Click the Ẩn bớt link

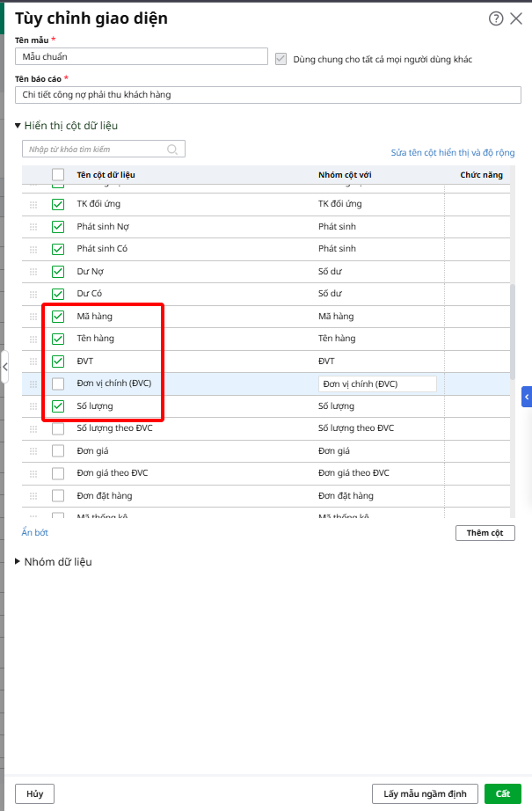pos(35,533)
